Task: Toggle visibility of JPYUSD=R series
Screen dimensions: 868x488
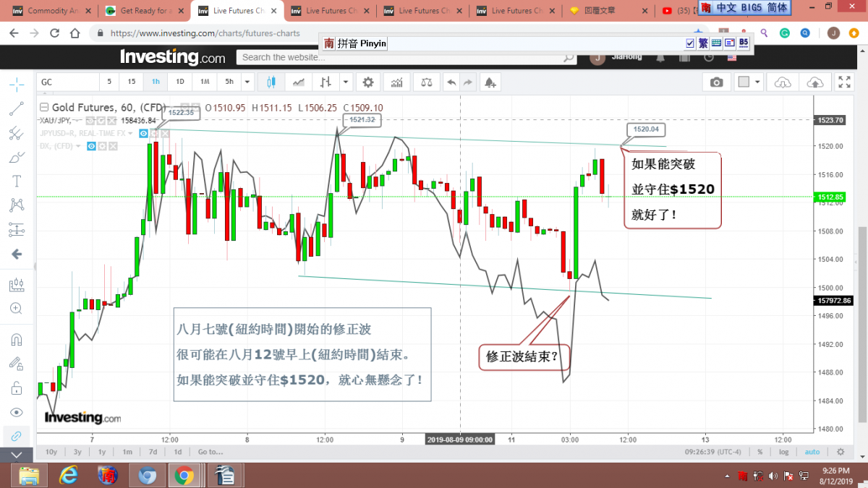Action: 143,133
